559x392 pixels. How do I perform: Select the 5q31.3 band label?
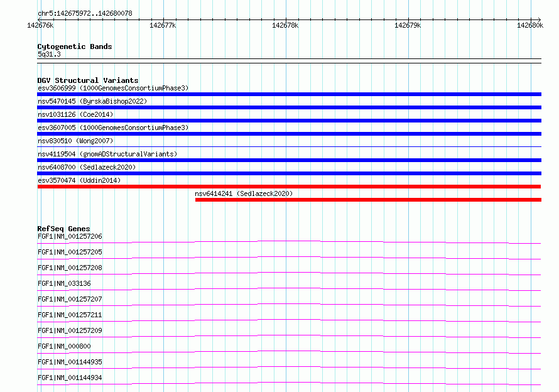(49, 54)
